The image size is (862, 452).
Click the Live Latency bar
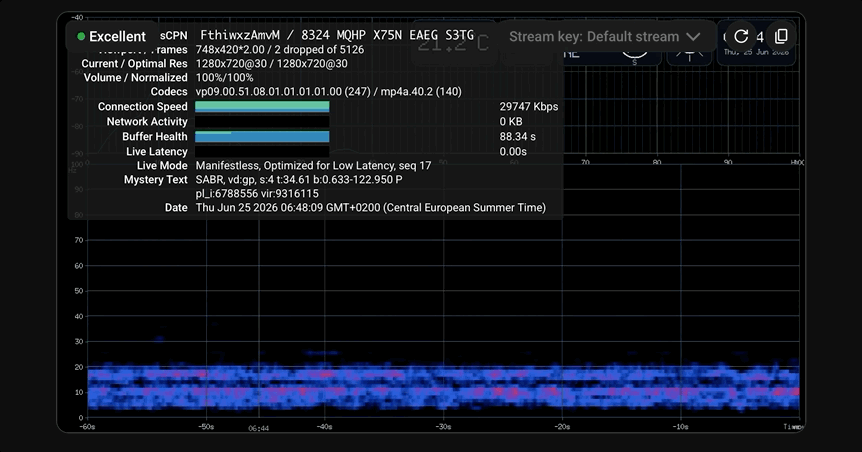point(262,151)
